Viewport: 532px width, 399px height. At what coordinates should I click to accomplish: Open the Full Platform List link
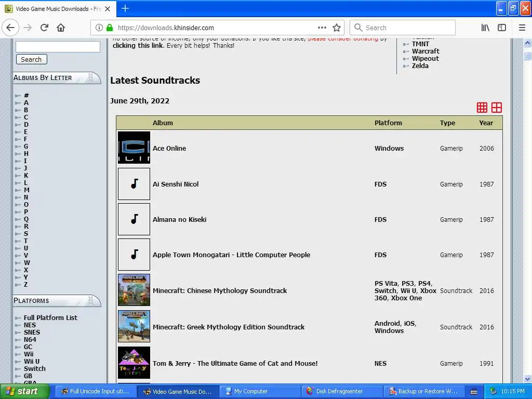point(50,317)
